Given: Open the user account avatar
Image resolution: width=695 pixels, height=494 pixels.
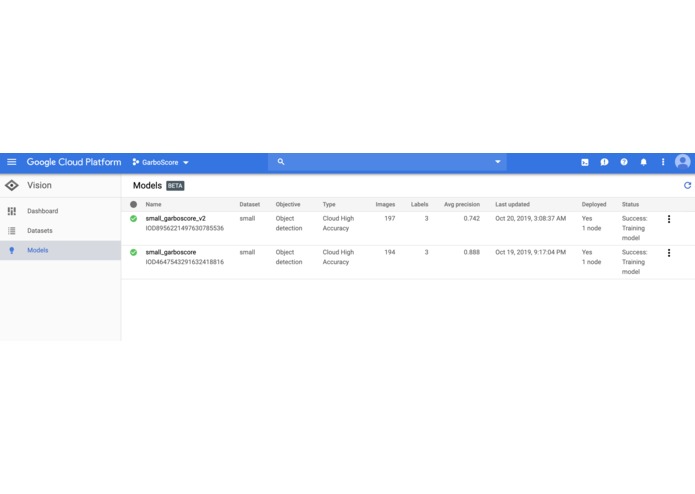Looking at the screenshot, I should click(683, 162).
